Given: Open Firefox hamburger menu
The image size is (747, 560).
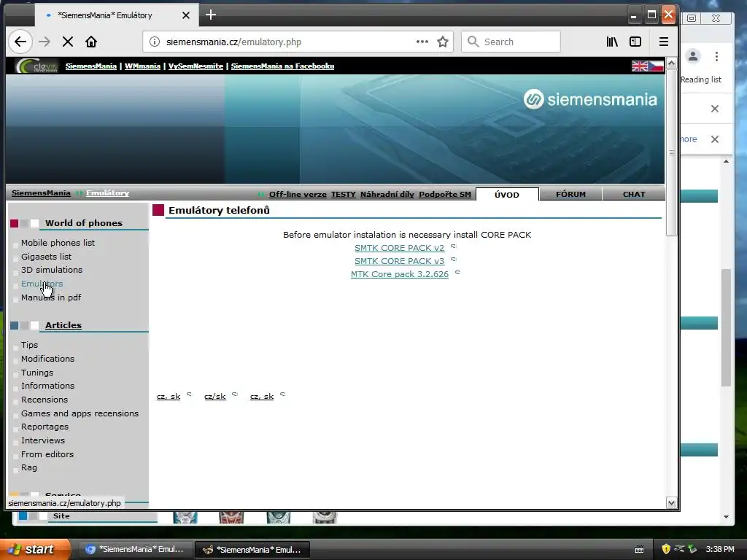Looking at the screenshot, I should pyautogui.click(x=664, y=42).
